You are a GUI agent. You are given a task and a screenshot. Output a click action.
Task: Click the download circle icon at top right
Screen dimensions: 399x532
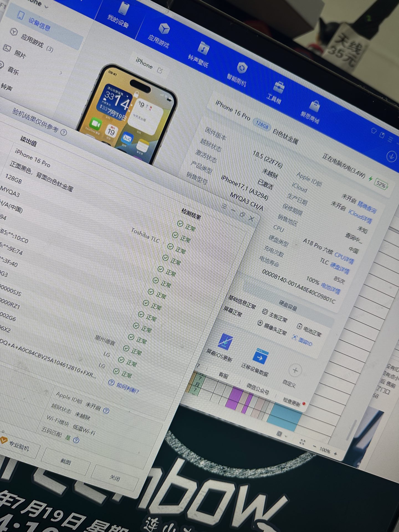391,157
